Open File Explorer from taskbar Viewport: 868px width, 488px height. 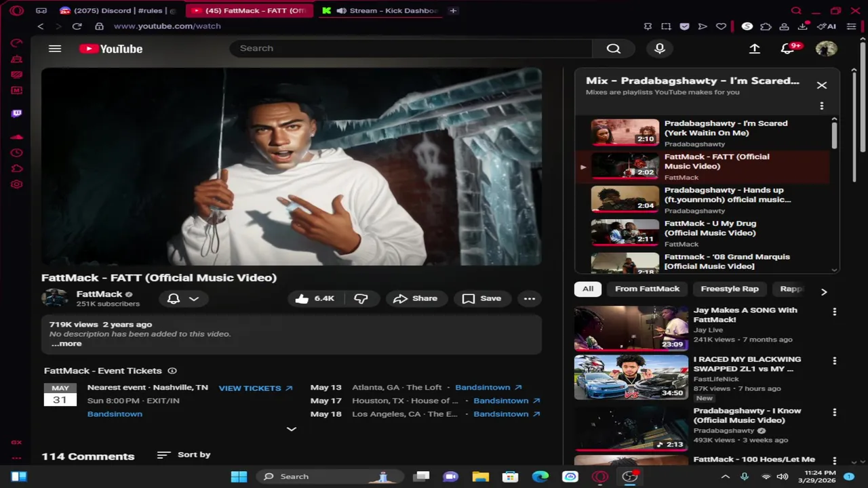click(x=480, y=476)
